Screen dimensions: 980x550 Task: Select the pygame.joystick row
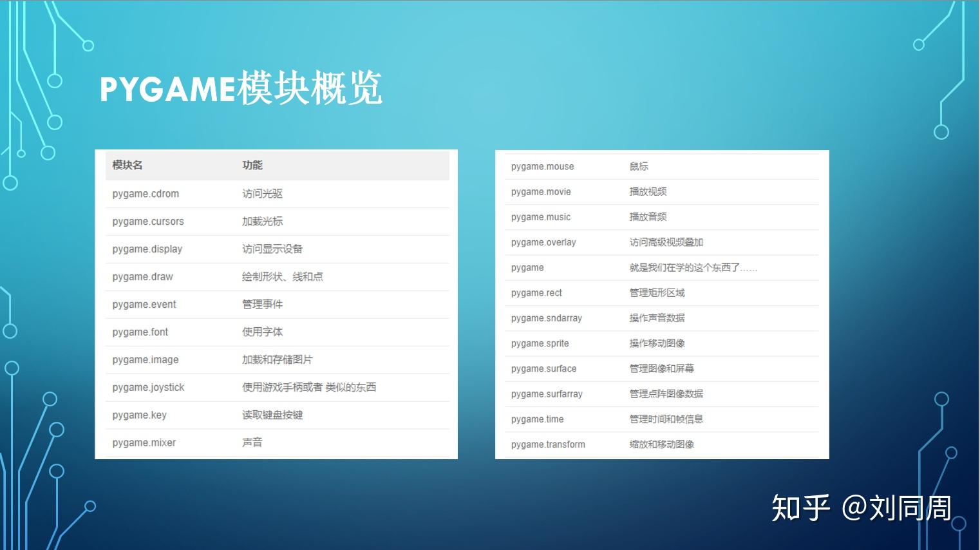(148, 387)
